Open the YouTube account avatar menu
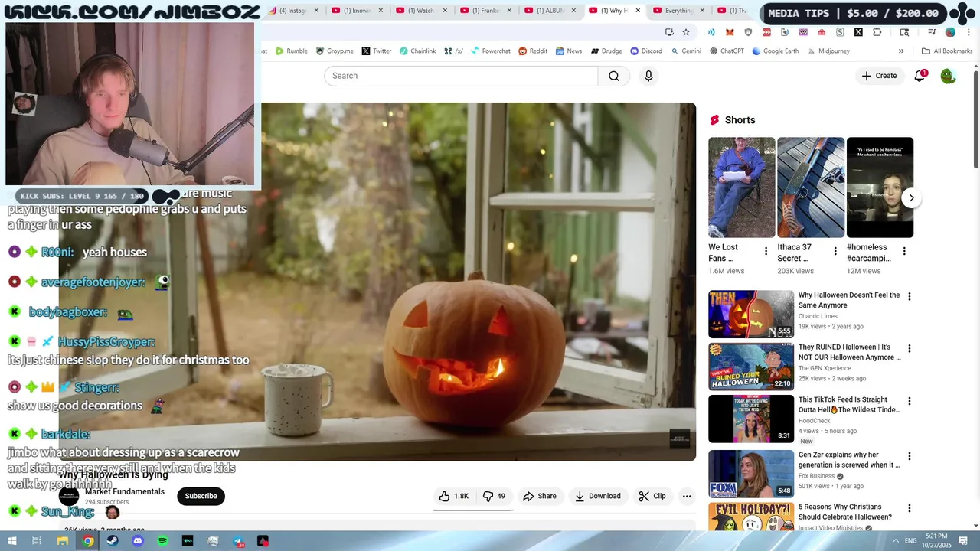Viewport: 980px width, 551px height. point(948,76)
